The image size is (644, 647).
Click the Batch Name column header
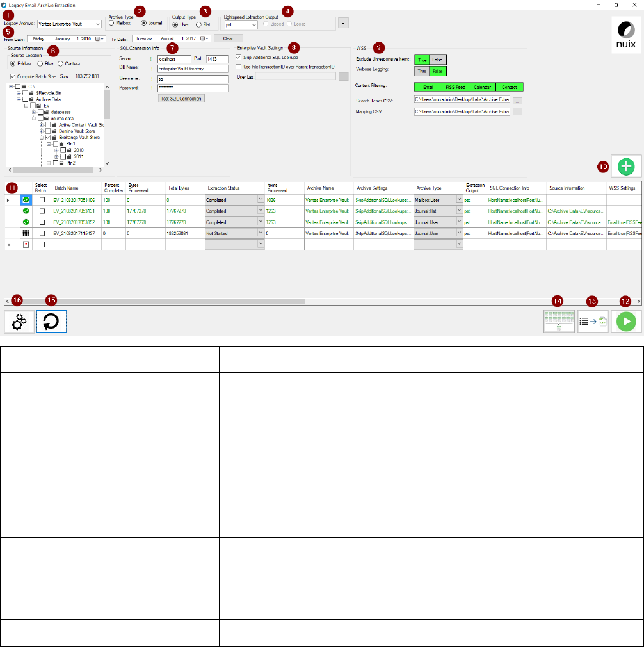67,188
